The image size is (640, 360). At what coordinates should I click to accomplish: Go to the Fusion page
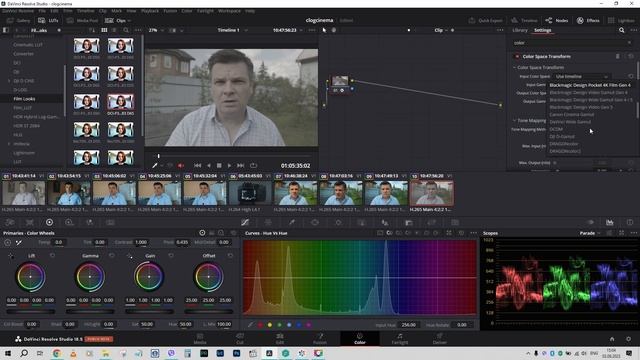point(320,339)
